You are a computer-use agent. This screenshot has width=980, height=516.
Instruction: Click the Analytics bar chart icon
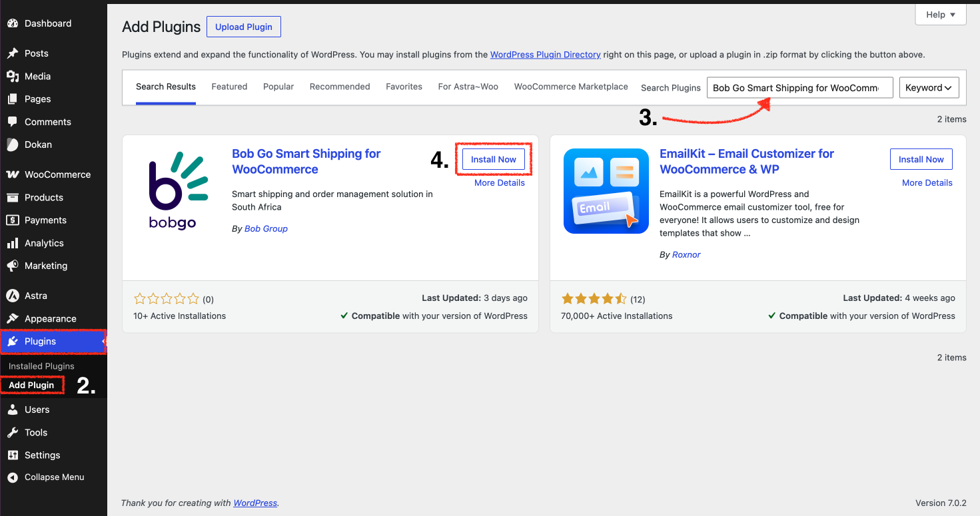coord(12,243)
